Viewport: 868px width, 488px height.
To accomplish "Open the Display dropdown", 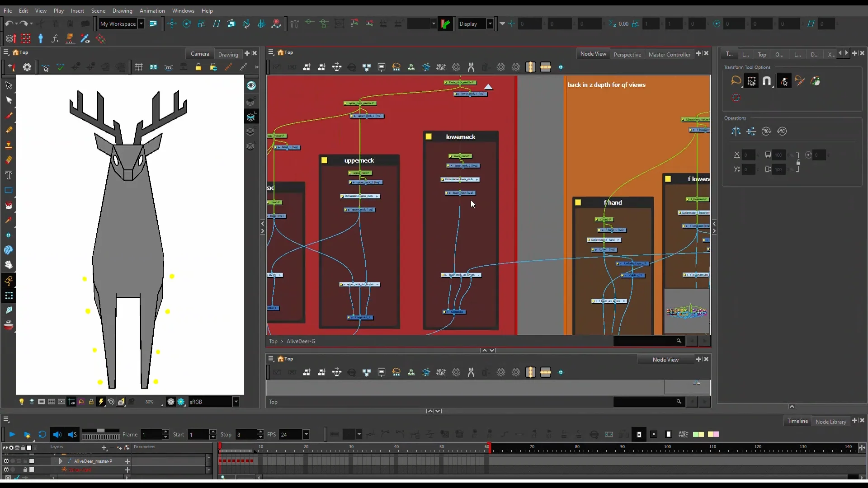I will [x=491, y=24].
